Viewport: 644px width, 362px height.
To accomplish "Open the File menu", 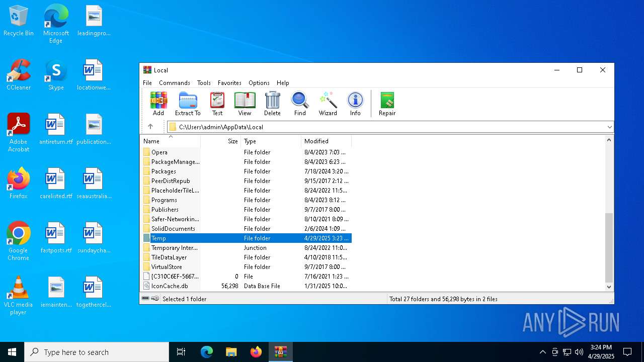I will point(147,83).
